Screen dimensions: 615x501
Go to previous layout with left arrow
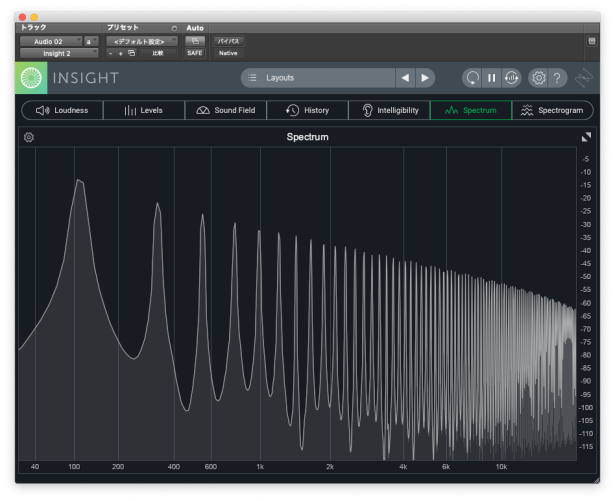point(405,78)
